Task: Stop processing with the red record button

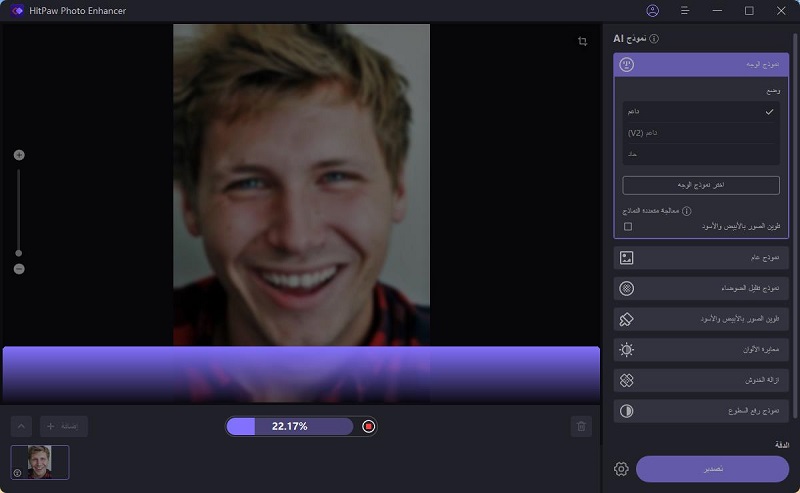Action: (x=368, y=426)
